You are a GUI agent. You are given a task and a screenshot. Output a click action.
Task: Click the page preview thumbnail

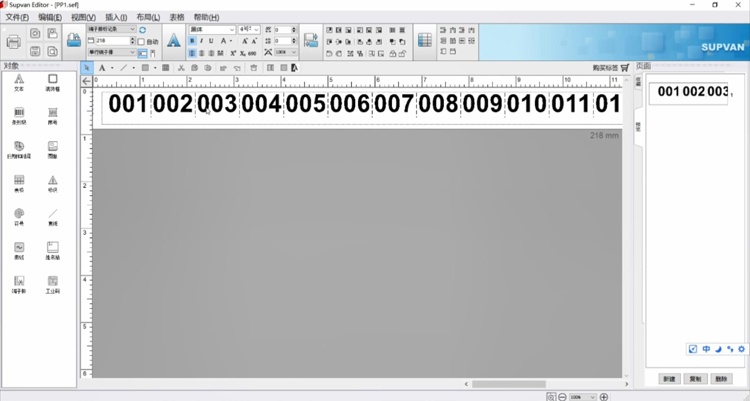point(693,92)
